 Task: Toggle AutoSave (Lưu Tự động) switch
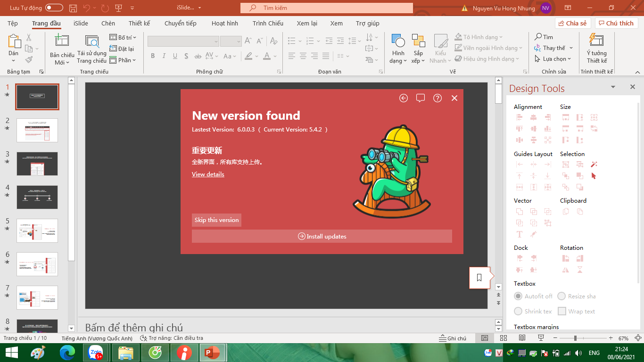[x=54, y=8]
